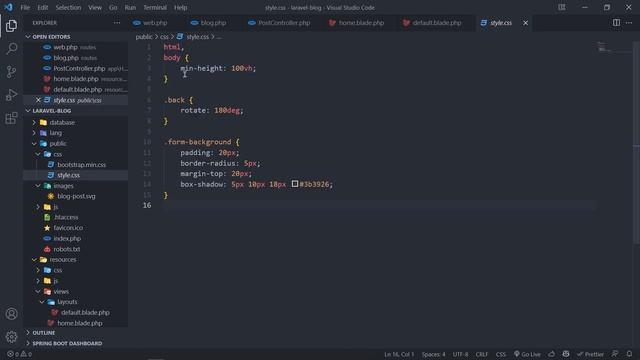The width and height of the screenshot is (640, 360).
Task: Click the UTF-8 encoding status item
Action: coord(460,354)
